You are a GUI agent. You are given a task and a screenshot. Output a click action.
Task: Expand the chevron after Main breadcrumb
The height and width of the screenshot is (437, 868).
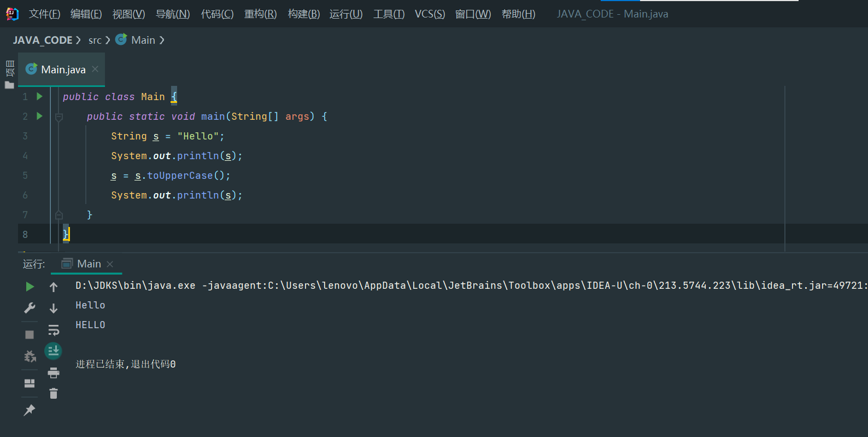162,40
